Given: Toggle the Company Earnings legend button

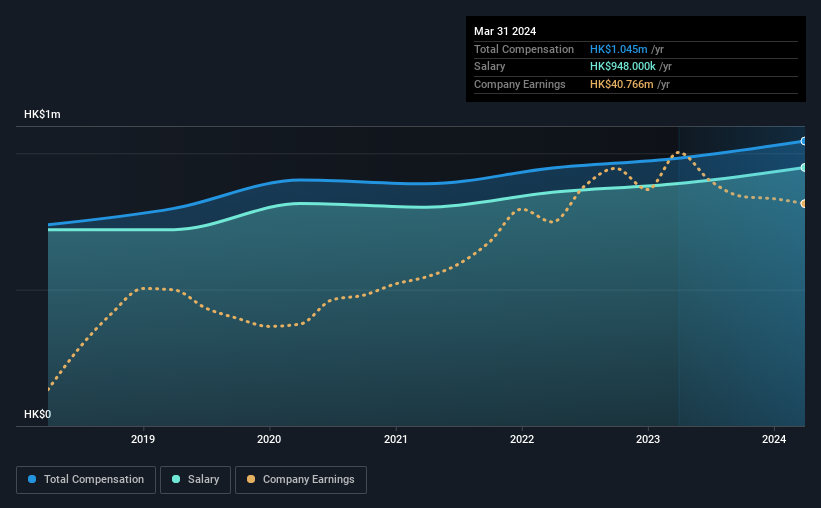Looking at the screenshot, I should (301, 480).
